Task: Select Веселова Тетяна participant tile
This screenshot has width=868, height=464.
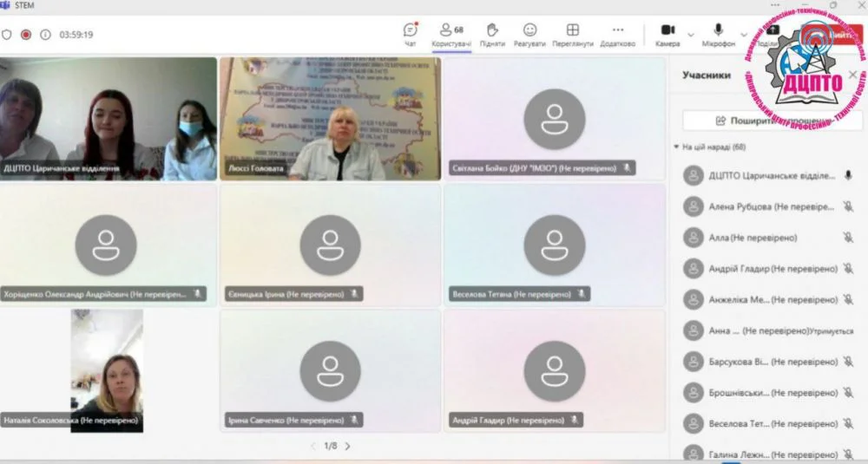Action: click(x=555, y=245)
